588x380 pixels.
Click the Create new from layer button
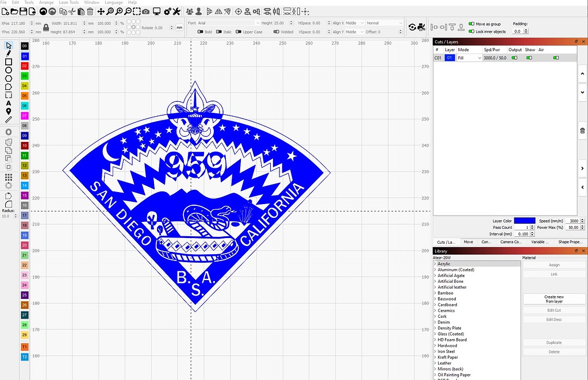tap(554, 299)
